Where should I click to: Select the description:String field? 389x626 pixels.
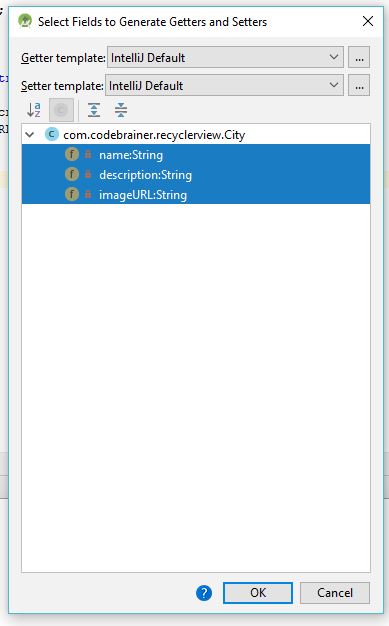pyautogui.click(x=196, y=174)
